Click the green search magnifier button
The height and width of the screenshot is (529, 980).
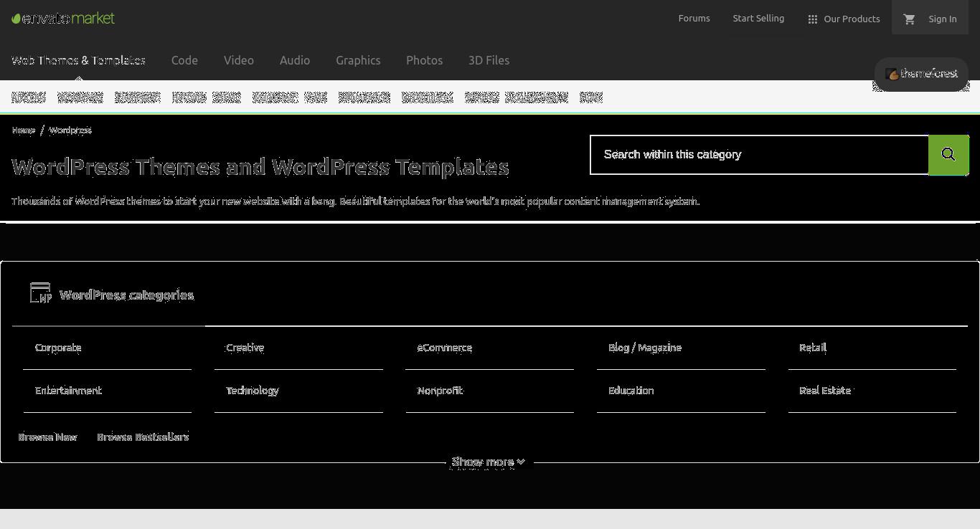[x=948, y=155]
